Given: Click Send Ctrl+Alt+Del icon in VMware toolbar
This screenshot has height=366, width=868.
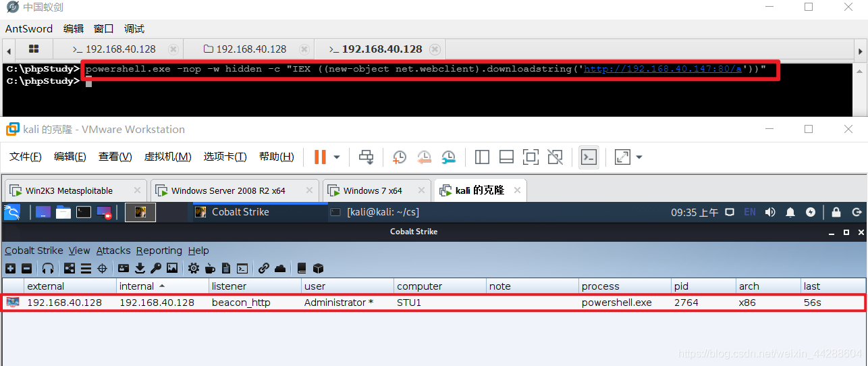Looking at the screenshot, I should point(366,157).
